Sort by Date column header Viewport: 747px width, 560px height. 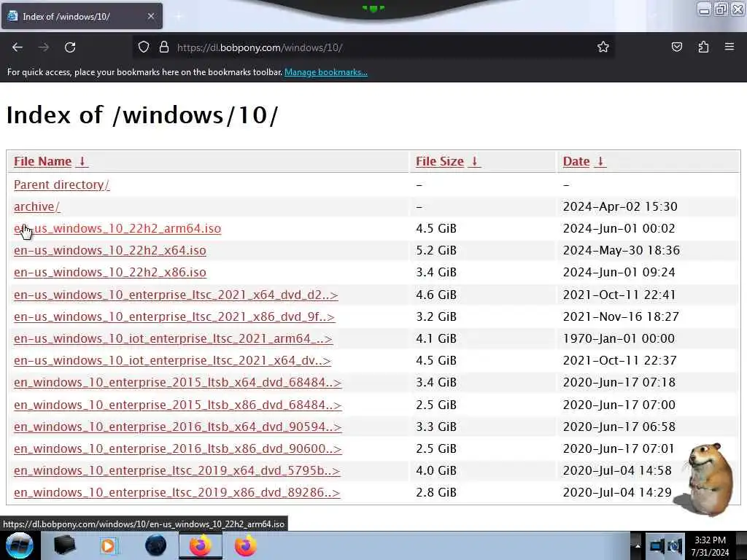coord(576,161)
